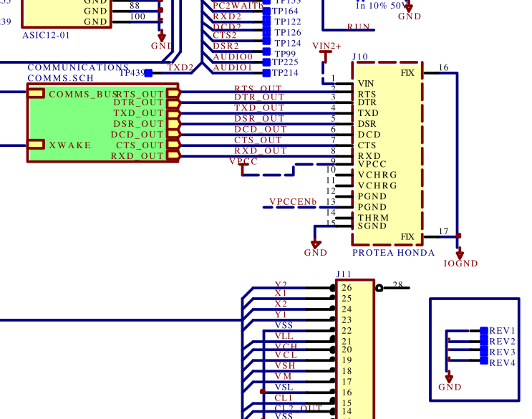Select the VPCCENb net label

coord(292,201)
